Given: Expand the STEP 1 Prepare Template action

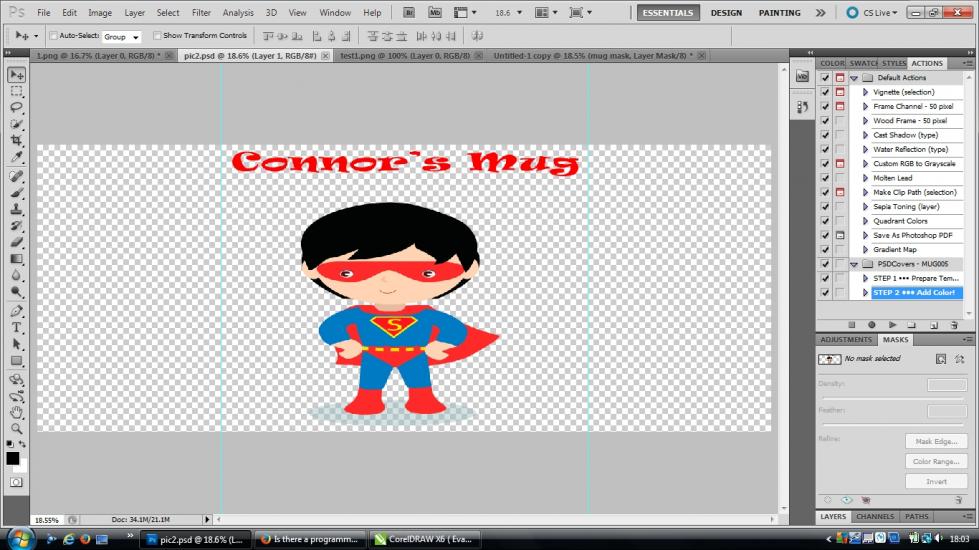Looking at the screenshot, I should click(865, 278).
